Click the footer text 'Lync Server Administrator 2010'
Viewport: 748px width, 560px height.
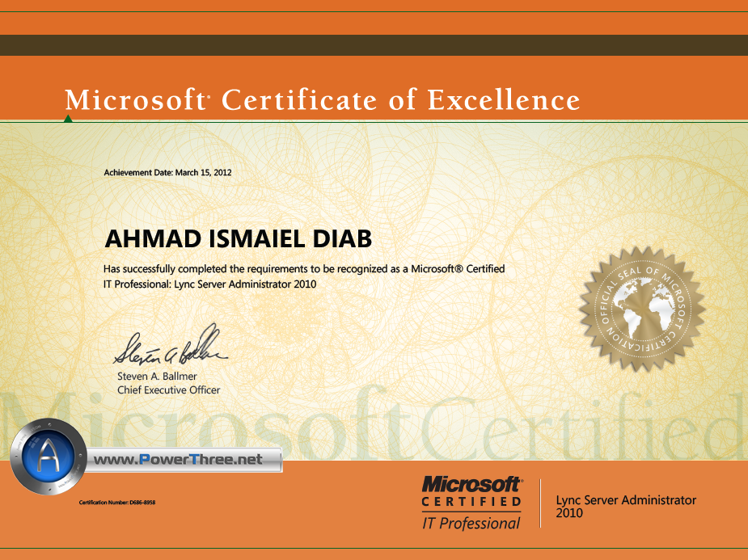626,506
